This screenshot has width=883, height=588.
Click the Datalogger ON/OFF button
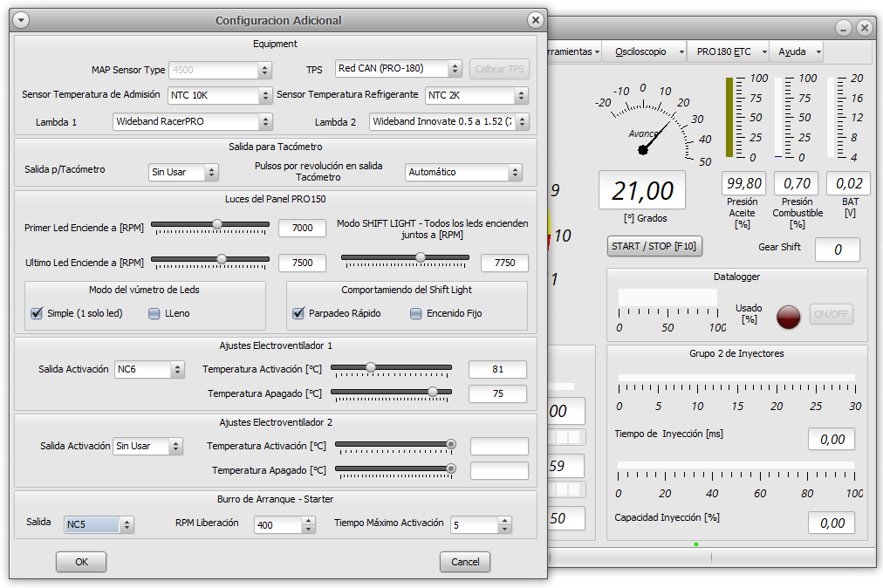(832, 314)
